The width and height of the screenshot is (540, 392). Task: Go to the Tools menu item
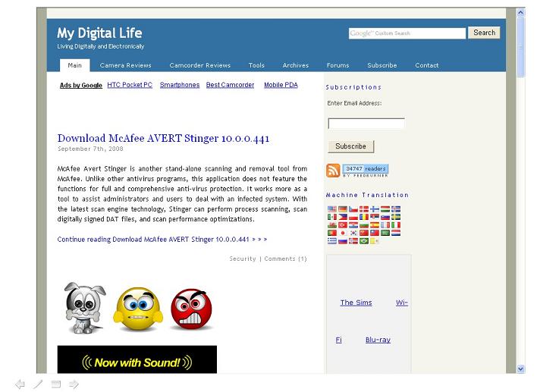click(x=256, y=65)
